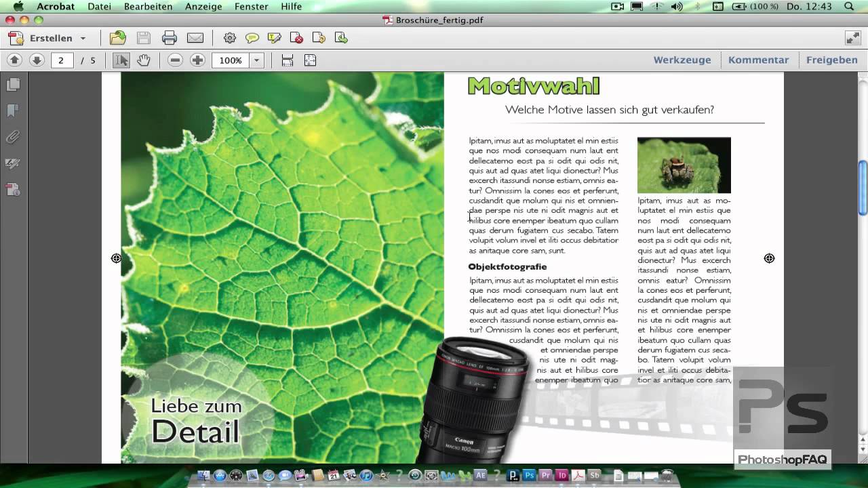Image resolution: width=868 pixels, height=488 pixels.
Task: Open iTunes from the Dock
Action: tap(366, 476)
